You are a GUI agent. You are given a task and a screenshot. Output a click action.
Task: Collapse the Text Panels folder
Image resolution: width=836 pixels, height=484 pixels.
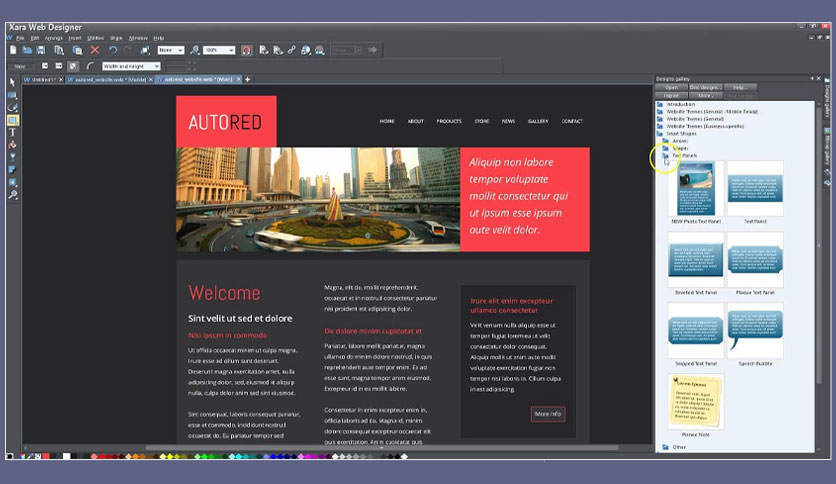point(665,156)
